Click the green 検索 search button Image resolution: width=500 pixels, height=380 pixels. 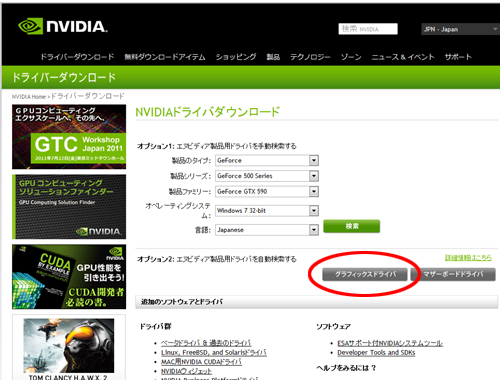(352, 226)
